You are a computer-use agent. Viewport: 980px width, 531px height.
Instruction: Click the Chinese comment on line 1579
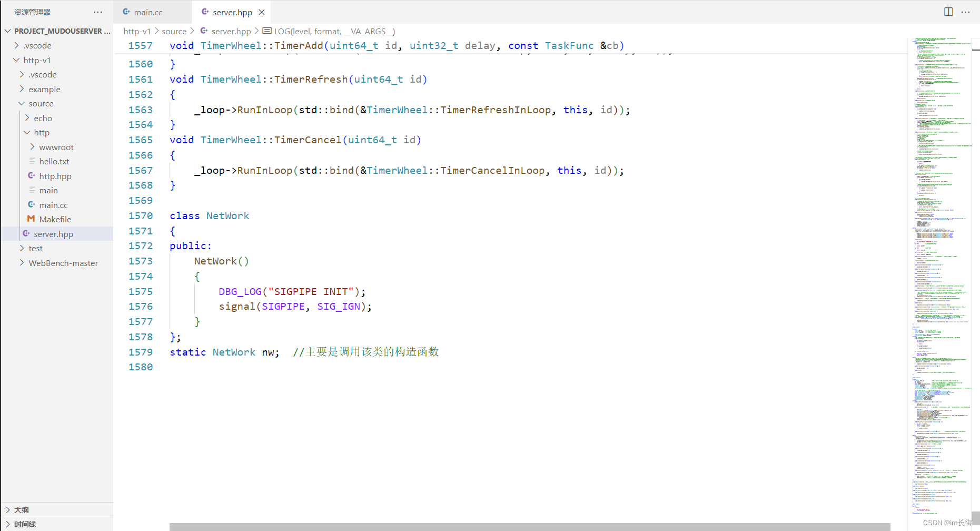click(x=366, y=352)
